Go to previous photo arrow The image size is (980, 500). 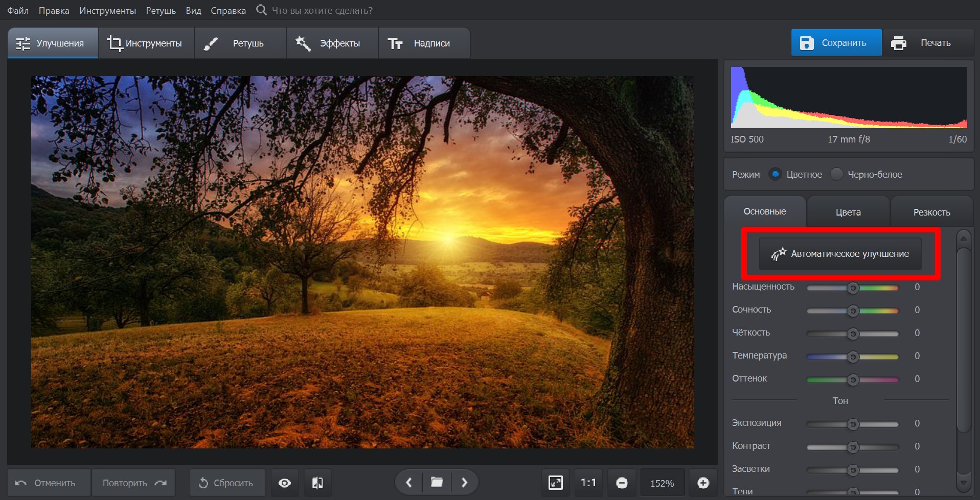(x=409, y=483)
